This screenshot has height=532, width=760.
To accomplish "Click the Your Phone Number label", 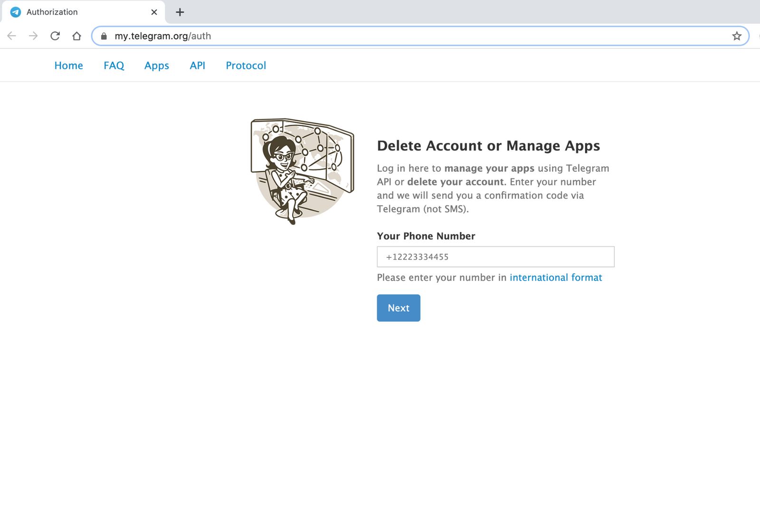I will (x=426, y=236).
